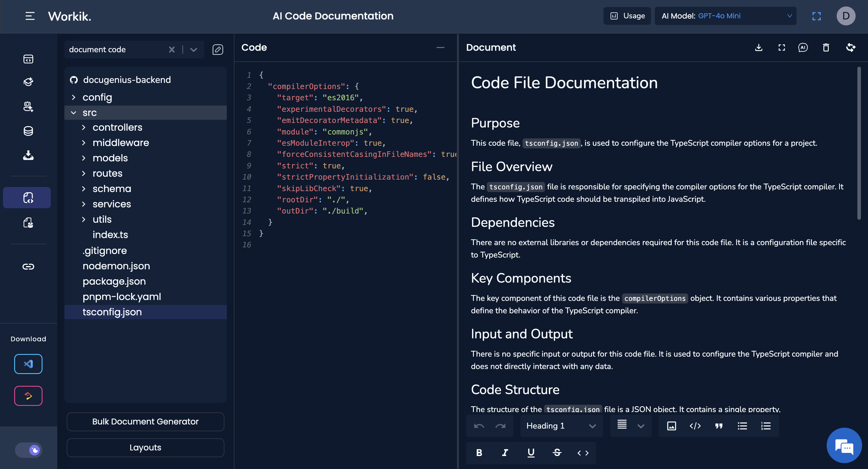Toggle strikethrough formatting

click(557, 453)
